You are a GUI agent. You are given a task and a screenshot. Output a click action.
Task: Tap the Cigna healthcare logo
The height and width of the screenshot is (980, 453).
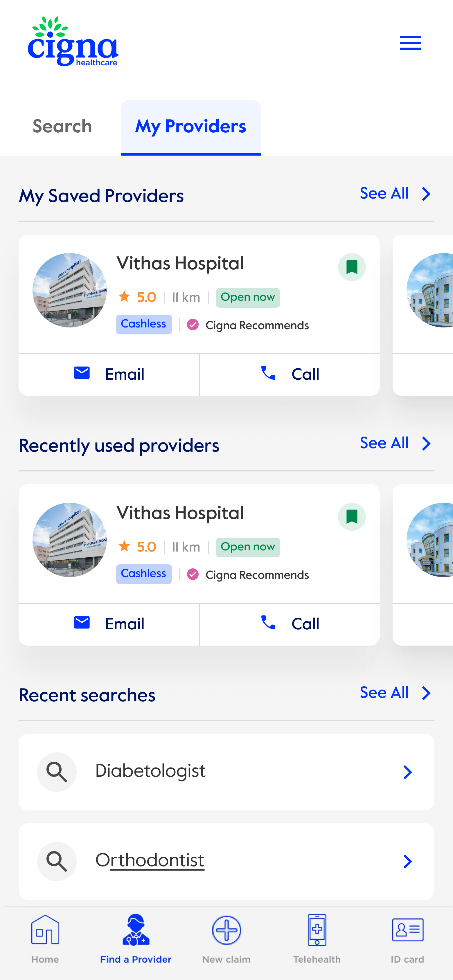tap(73, 42)
